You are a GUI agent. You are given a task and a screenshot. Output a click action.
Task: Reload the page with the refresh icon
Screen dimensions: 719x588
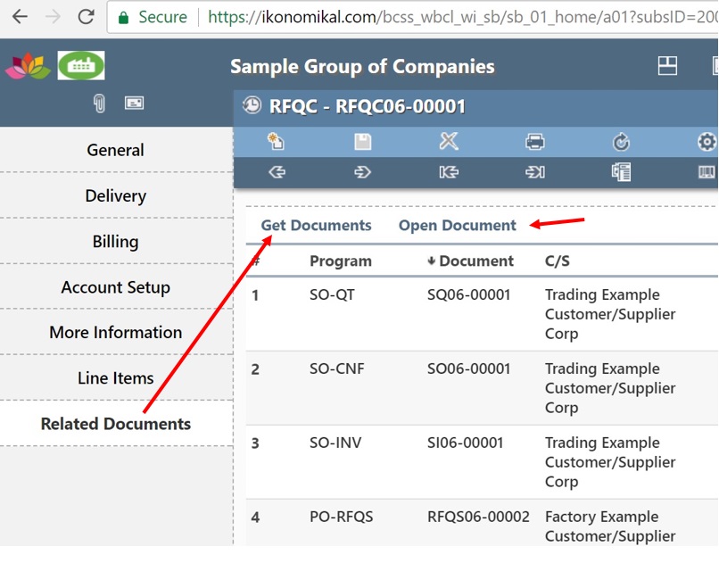pos(86,17)
